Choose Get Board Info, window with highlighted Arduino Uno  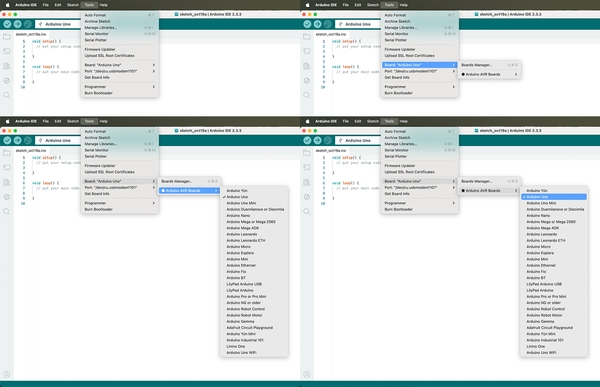[x=419, y=194]
